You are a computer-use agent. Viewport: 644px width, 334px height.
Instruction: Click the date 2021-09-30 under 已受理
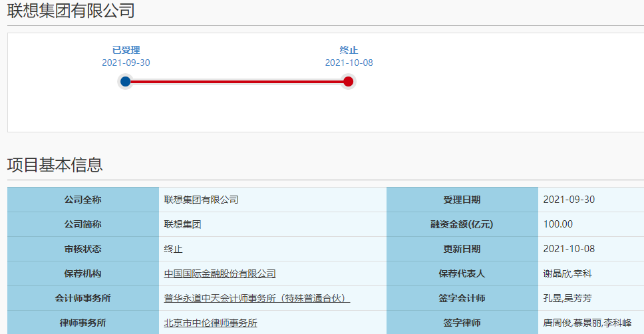(126, 63)
